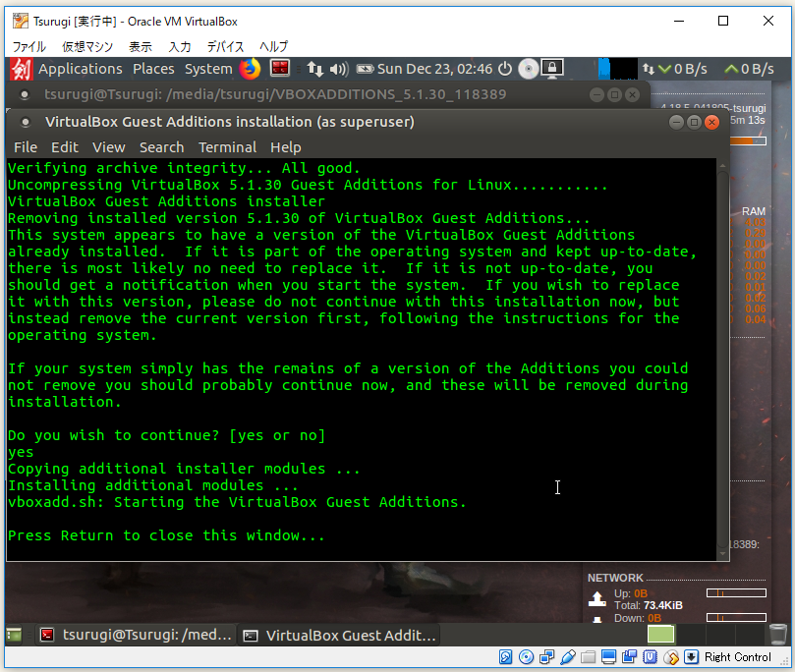Open the network connections indicator
Image resolution: width=795 pixels, height=672 pixels.
coord(314,69)
